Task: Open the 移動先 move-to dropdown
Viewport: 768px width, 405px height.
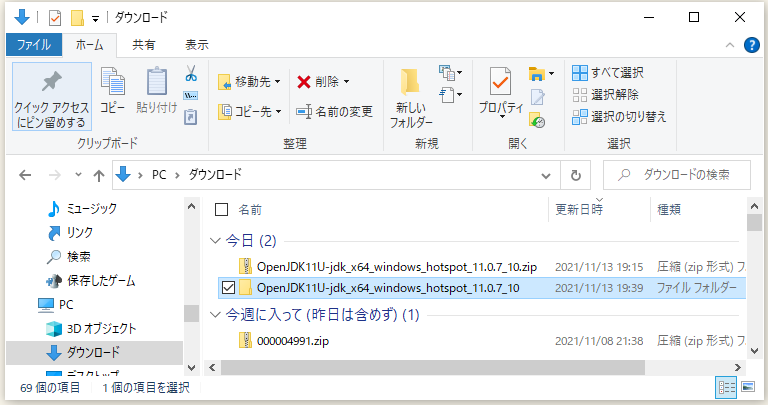Action: coord(250,81)
